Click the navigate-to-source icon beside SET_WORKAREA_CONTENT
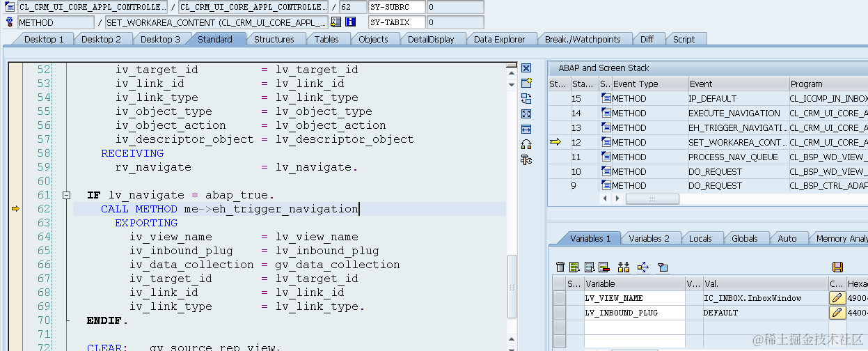This screenshot has width=868, height=351. pos(336,22)
